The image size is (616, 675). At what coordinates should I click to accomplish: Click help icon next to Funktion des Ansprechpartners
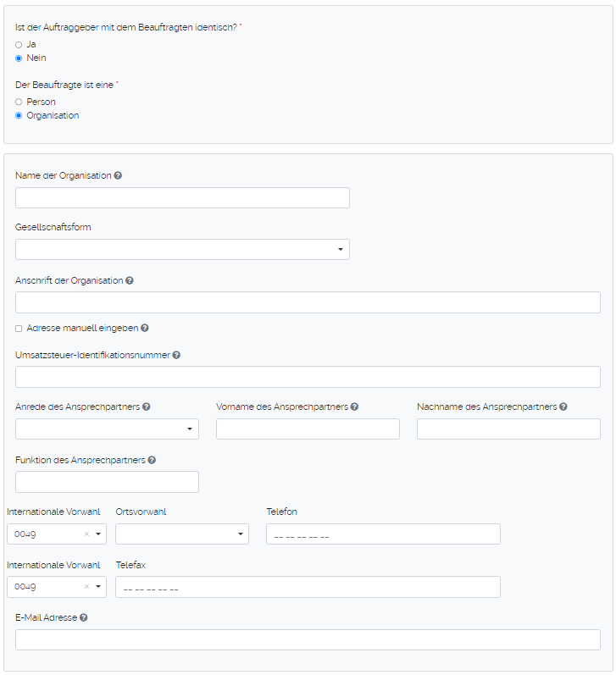(x=152, y=460)
